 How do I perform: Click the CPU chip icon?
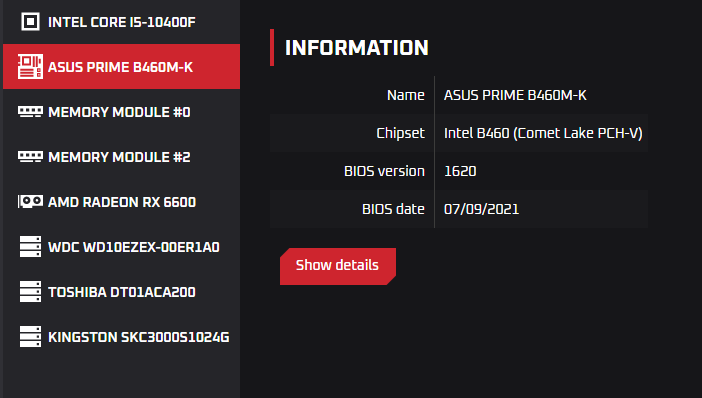tap(30, 21)
